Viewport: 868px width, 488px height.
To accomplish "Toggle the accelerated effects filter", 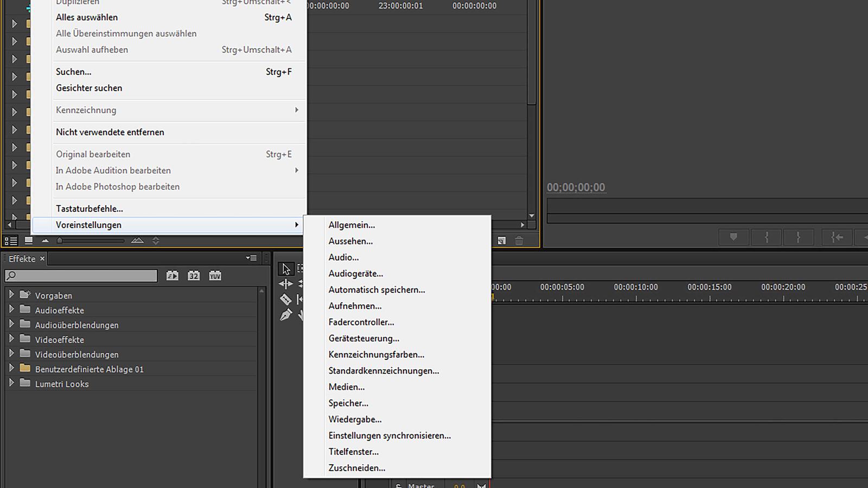I will pyautogui.click(x=172, y=276).
